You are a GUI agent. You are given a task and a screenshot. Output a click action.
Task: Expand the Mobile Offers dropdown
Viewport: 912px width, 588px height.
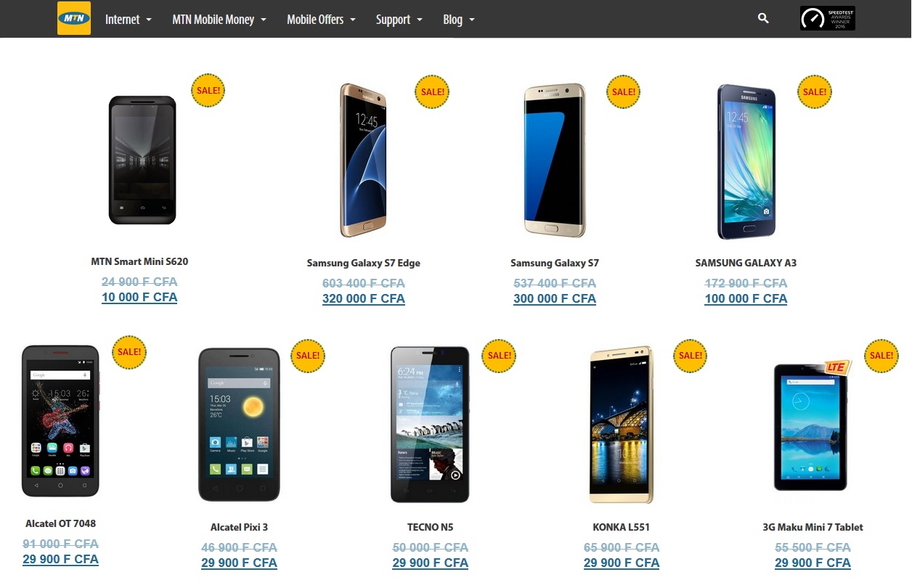coord(322,20)
